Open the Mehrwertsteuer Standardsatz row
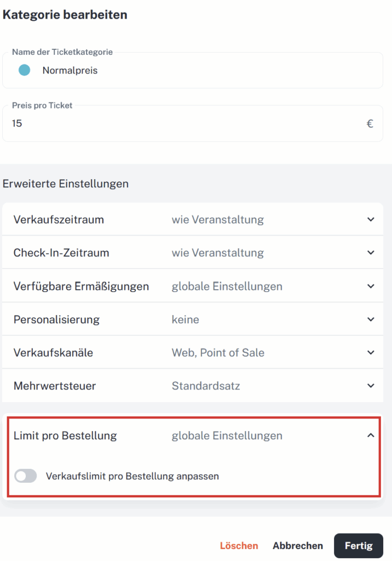 [193, 386]
